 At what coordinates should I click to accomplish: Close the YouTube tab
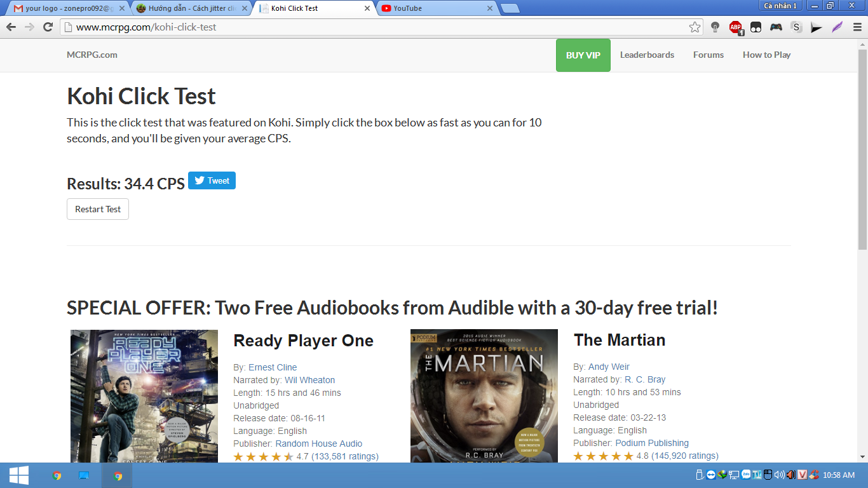489,8
